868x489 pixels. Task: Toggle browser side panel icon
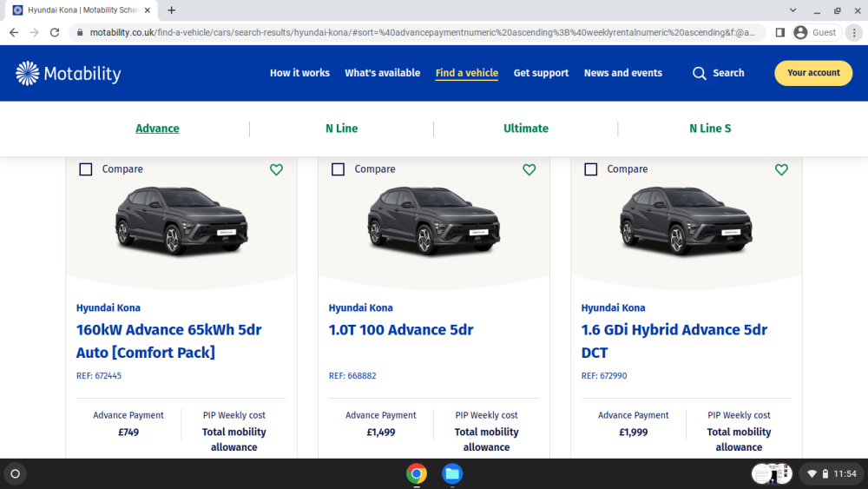click(x=780, y=33)
